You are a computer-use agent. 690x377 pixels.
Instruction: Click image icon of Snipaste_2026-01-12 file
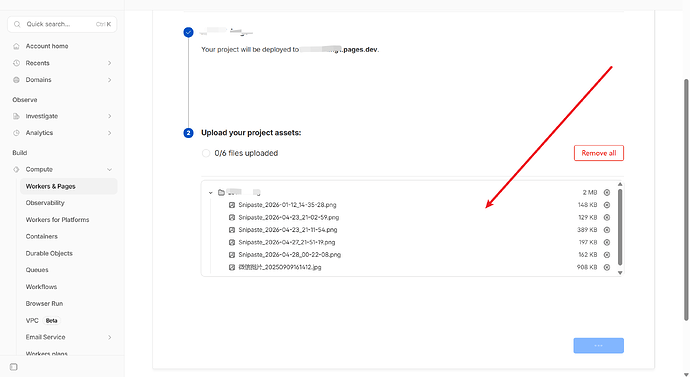232,205
